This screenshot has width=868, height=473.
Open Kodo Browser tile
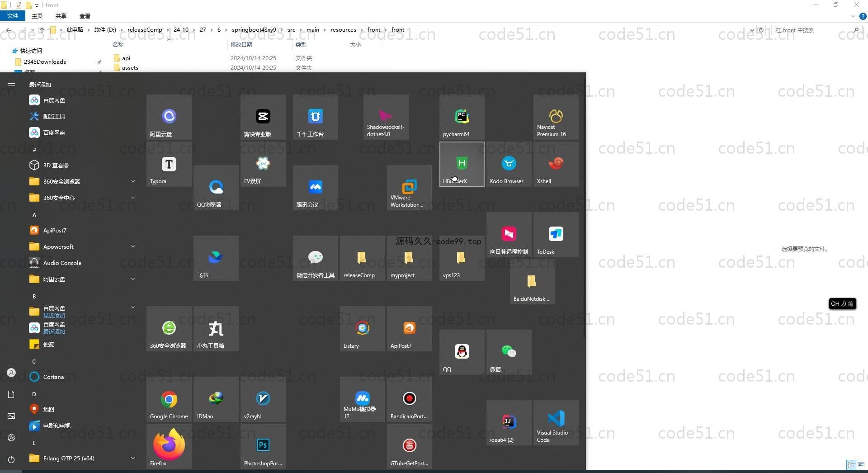[509, 164]
